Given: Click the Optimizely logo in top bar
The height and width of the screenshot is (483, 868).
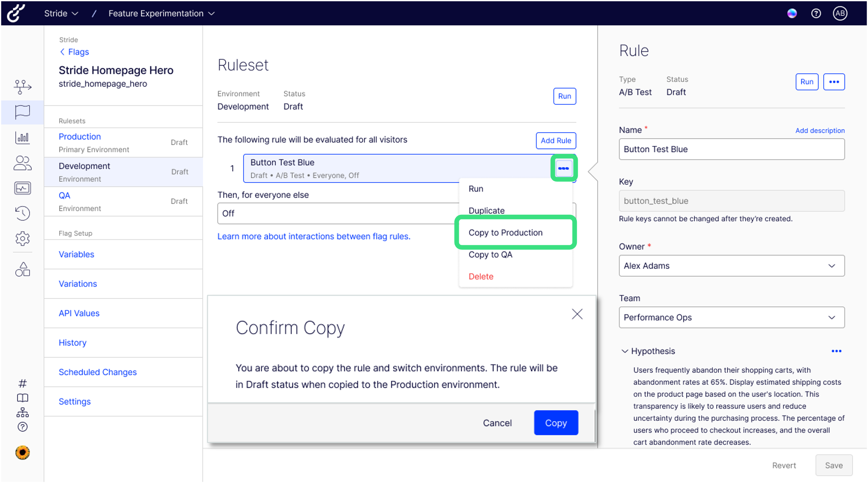Looking at the screenshot, I should tap(16, 13).
